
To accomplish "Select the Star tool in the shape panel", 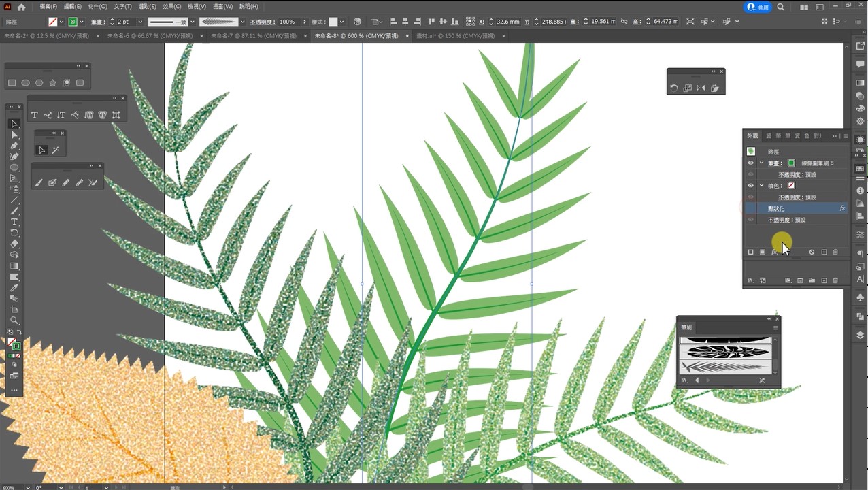I will click(x=52, y=83).
